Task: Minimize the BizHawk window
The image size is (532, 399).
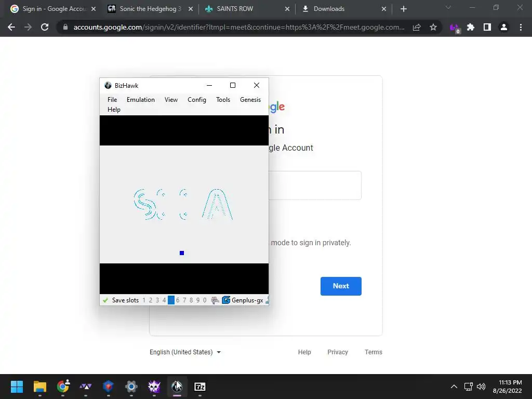Action: (x=209, y=85)
